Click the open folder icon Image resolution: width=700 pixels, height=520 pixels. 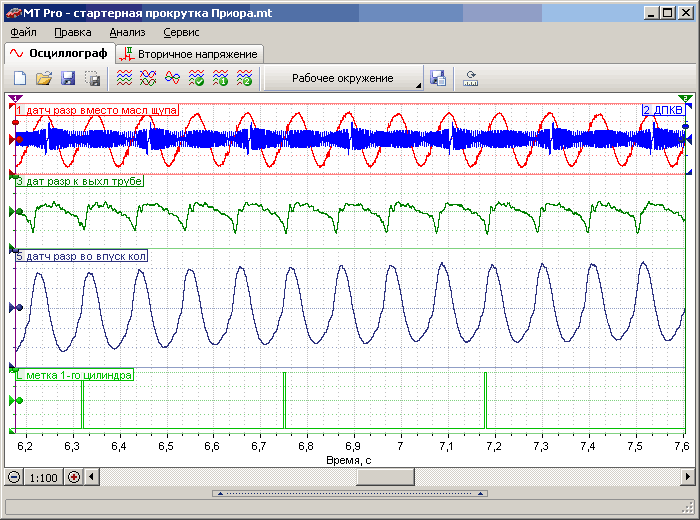[44, 78]
